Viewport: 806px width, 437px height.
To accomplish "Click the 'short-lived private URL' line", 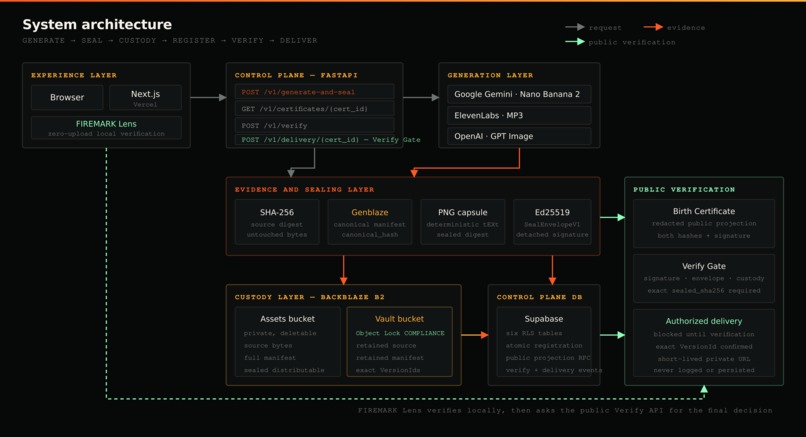I will click(x=704, y=359).
